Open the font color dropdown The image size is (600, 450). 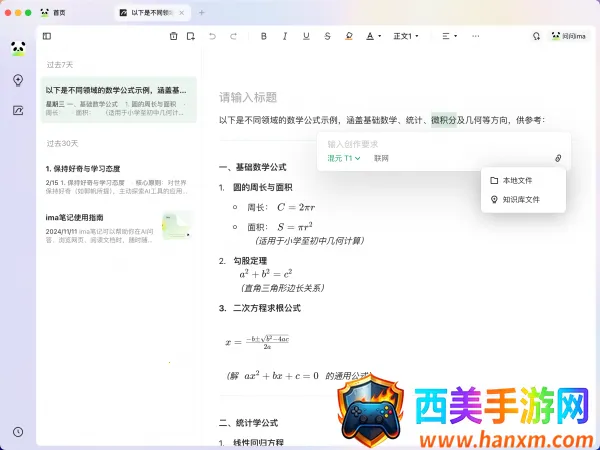pyautogui.click(x=373, y=36)
